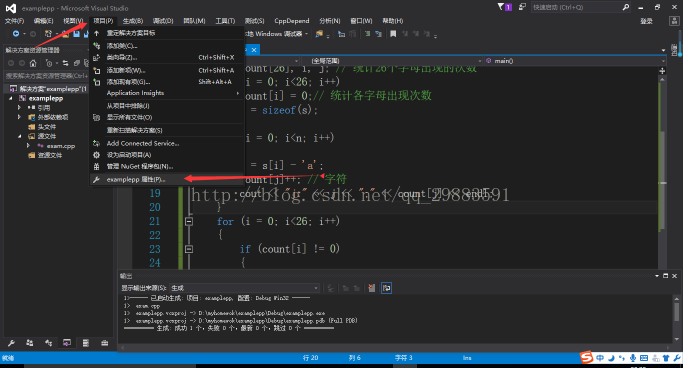Screen dimensions: 683x368
Task: Click the clear all output icon
Action: coord(371,288)
